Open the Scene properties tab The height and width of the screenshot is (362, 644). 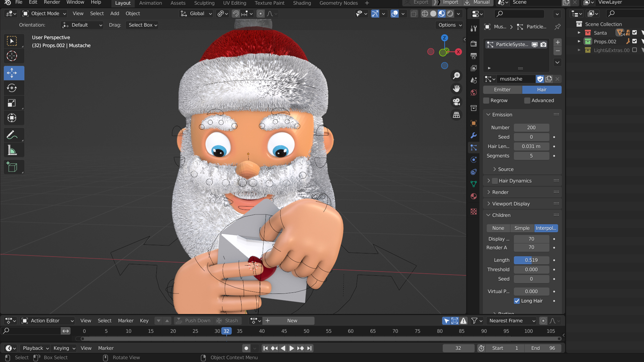[474, 80]
